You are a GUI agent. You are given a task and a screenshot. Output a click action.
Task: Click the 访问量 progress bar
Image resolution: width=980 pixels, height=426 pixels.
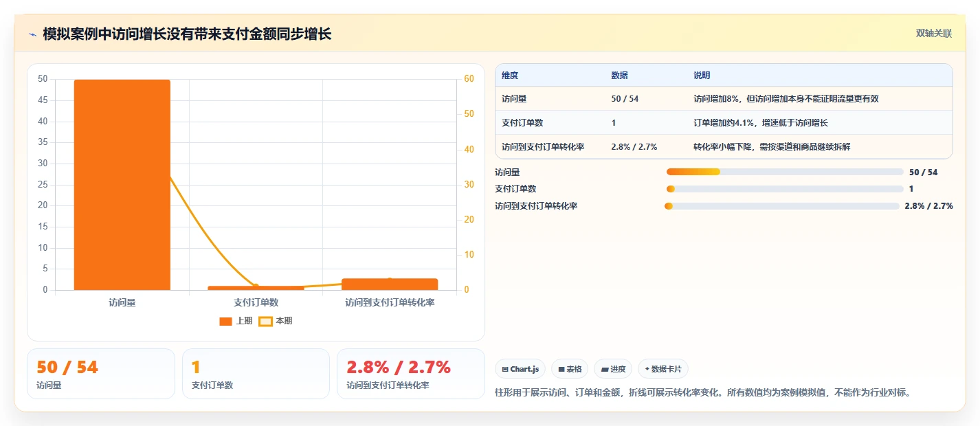[x=785, y=172]
